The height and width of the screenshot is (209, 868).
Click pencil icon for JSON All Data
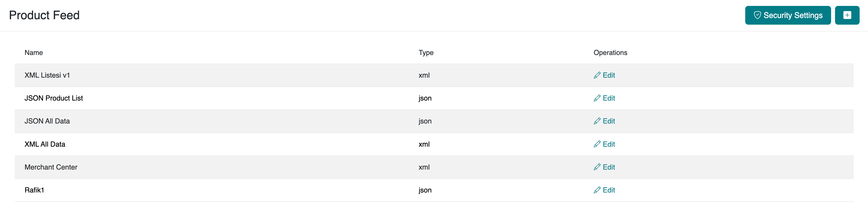click(x=597, y=121)
